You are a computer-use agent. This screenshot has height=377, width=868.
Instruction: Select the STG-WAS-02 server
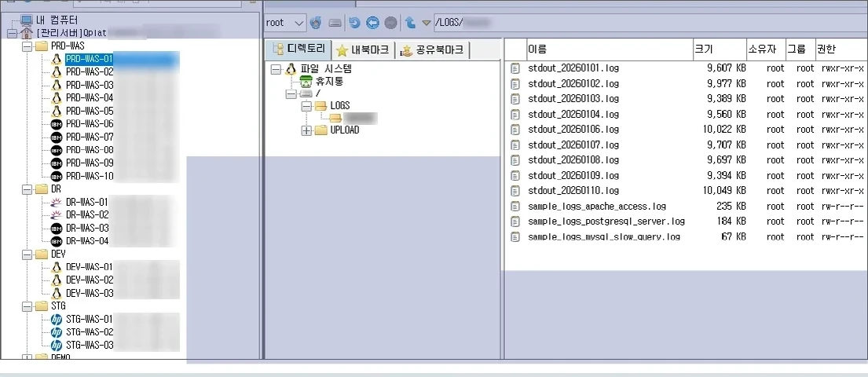pos(89,332)
